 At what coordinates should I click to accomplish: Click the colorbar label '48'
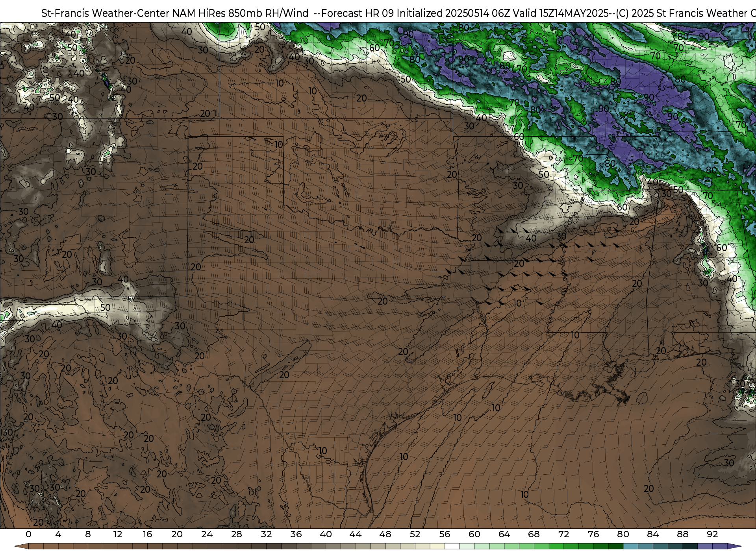click(x=385, y=534)
